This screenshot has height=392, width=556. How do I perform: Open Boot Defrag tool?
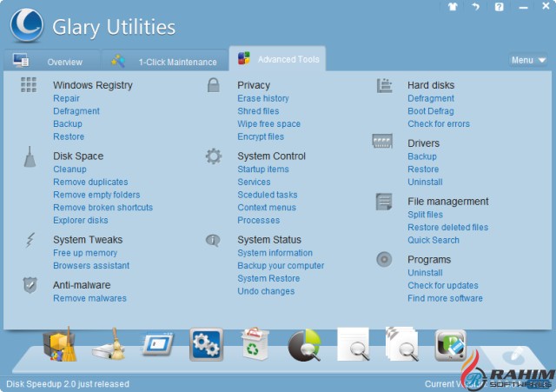tap(431, 111)
